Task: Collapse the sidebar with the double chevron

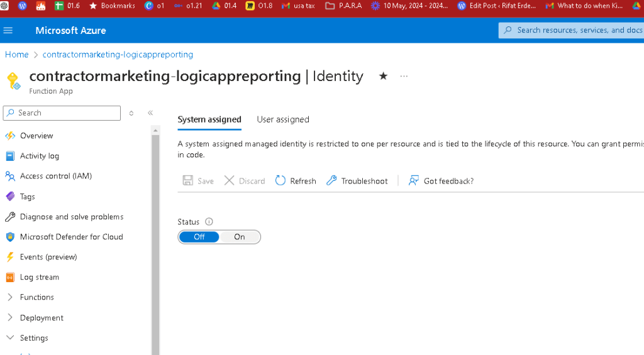Action: click(150, 113)
